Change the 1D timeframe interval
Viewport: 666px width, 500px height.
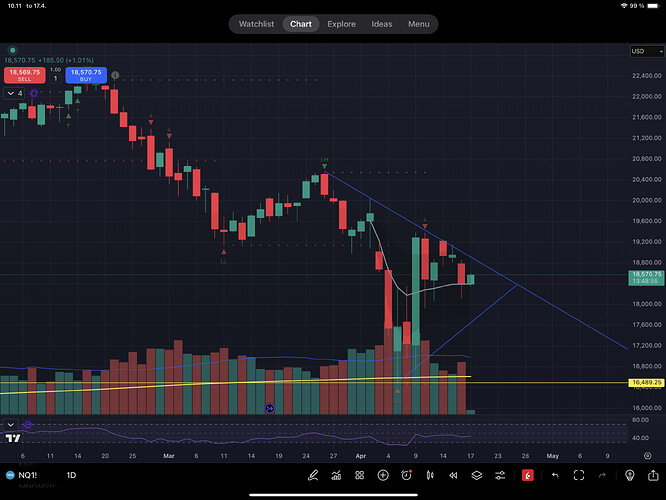pos(71,475)
